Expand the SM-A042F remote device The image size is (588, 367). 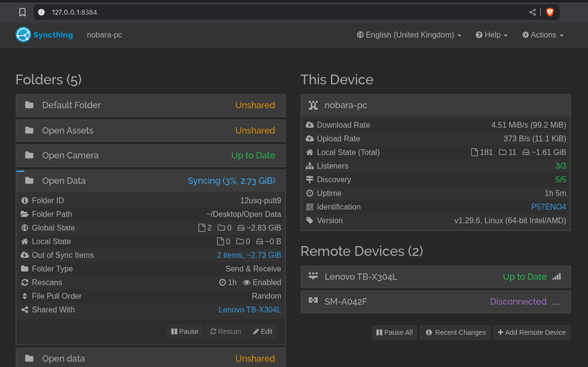pyautogui.click(x=436, y=301)
